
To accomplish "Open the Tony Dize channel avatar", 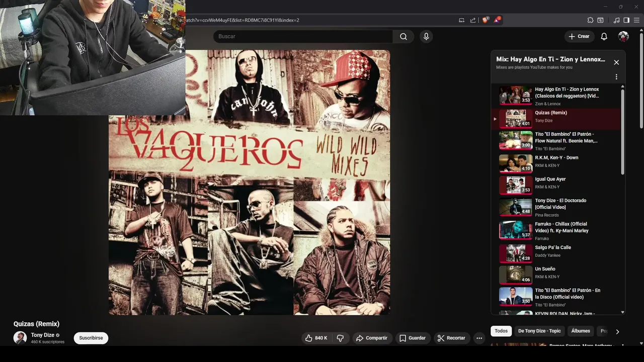I will tap(20, 338).
